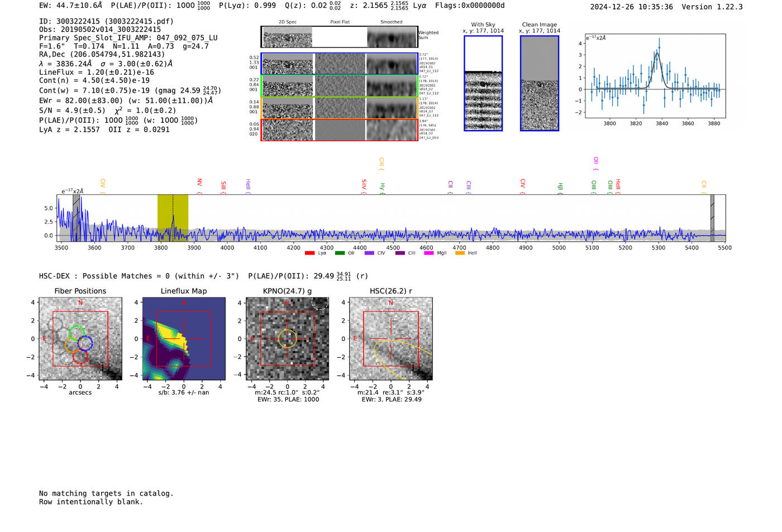Select the blue dashed fiber circle
Viewport: 782px width, 532px height.
[x=85, y=343]
